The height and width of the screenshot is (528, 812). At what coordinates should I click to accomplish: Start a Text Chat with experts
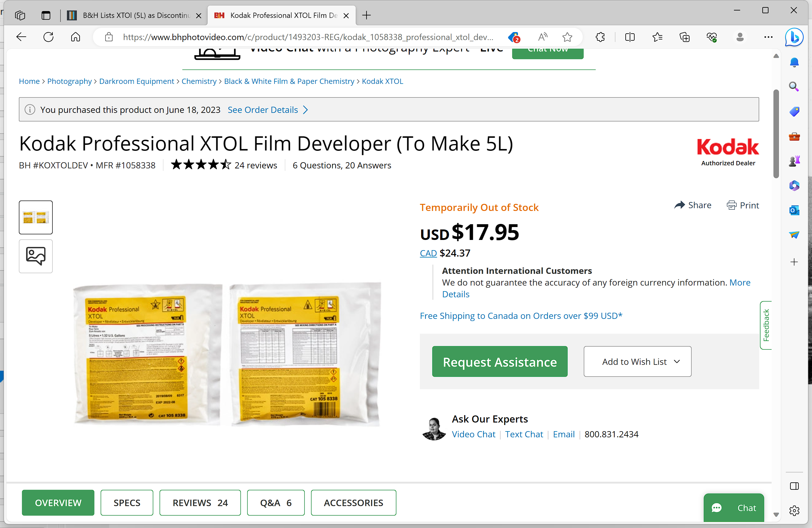[524, 434]
